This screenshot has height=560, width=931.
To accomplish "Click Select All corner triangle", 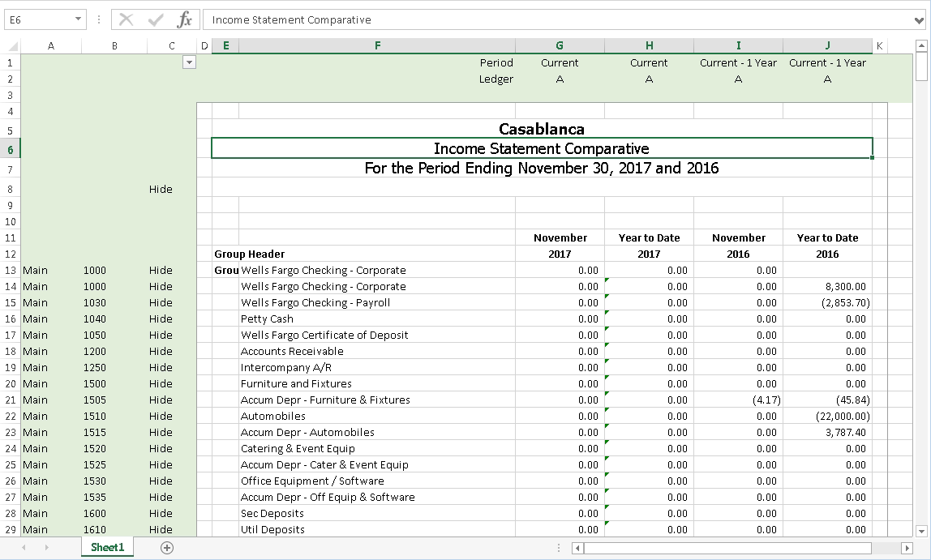I will coord(12,46).
